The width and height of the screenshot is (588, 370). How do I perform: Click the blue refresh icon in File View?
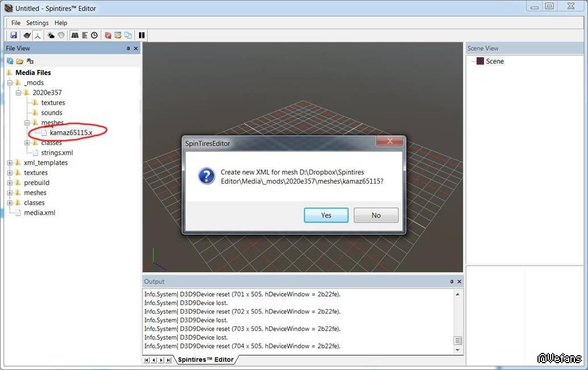point(10,61)
